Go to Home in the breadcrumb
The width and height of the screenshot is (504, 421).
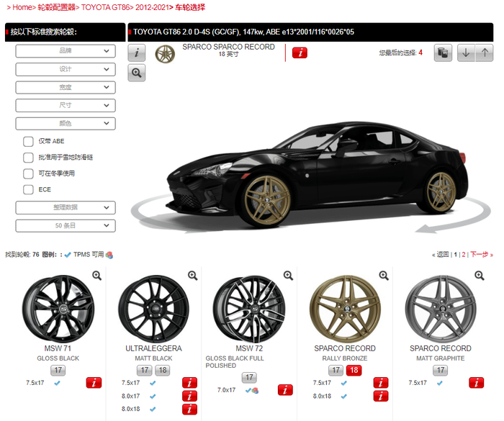(22, 7)
